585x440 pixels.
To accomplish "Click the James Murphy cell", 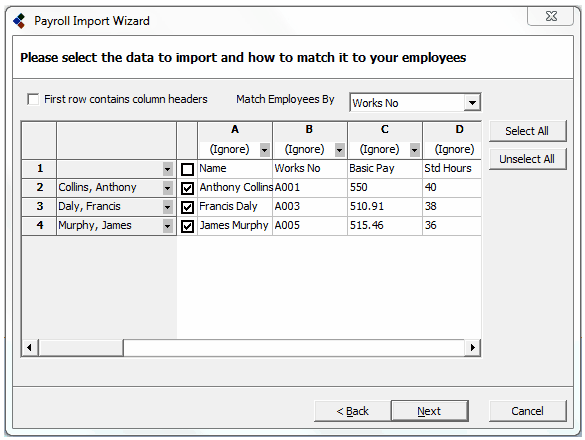I will tap(235, 226).
